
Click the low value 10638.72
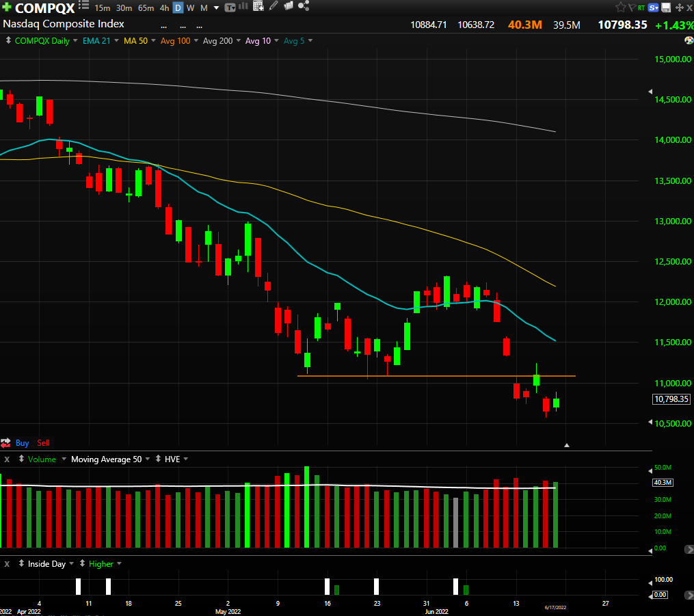[x=476, y=25]
